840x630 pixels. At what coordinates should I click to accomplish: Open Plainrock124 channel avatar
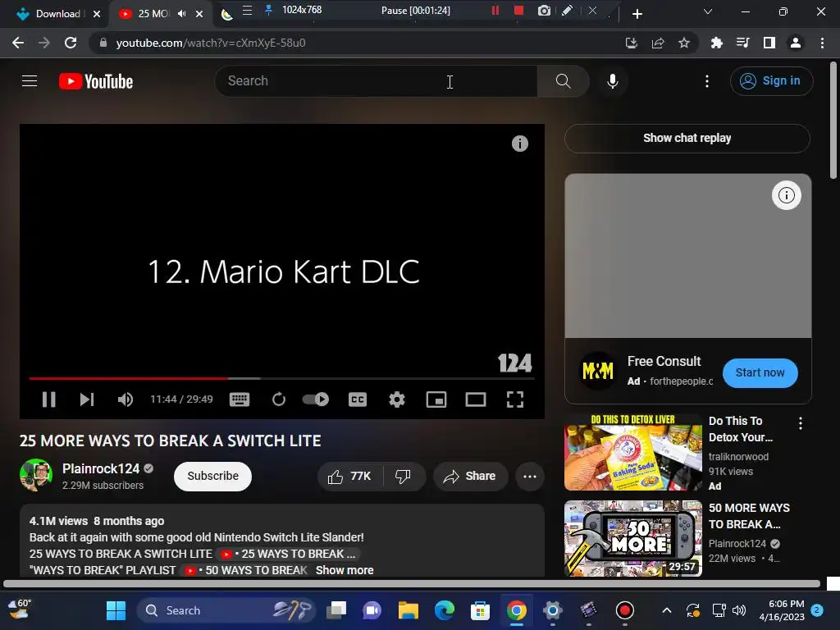(x=36, y=475)
